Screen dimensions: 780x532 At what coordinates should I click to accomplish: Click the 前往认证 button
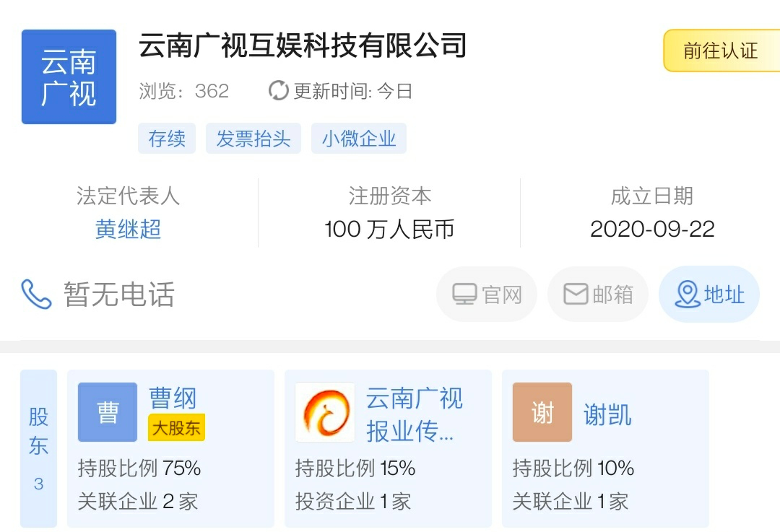point(721,51)
